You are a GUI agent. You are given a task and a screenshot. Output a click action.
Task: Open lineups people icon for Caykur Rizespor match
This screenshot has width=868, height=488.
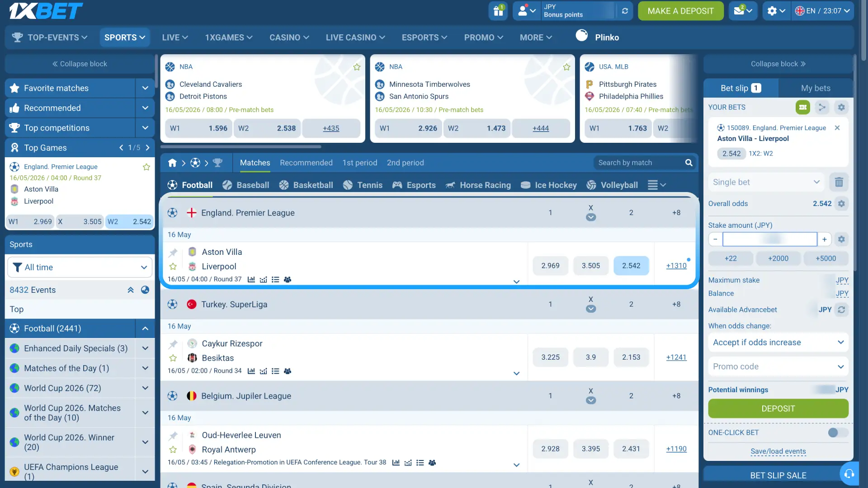click(x=288, y=371)
